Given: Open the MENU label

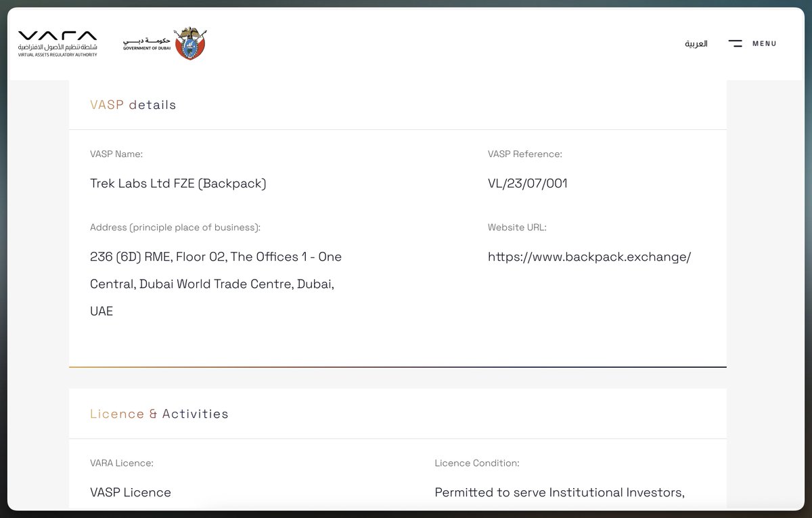Looking at the screenshot, I should point(765,43).
